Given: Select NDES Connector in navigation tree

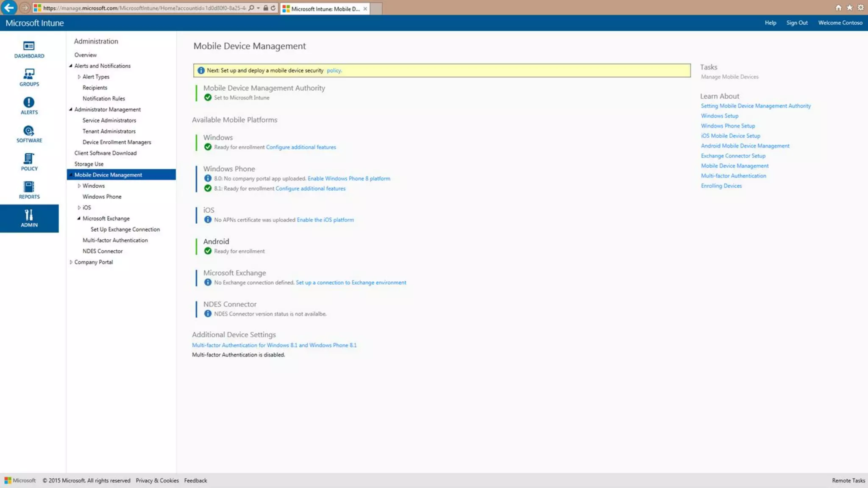Looking at the screenshot, I should pos(103,251).
